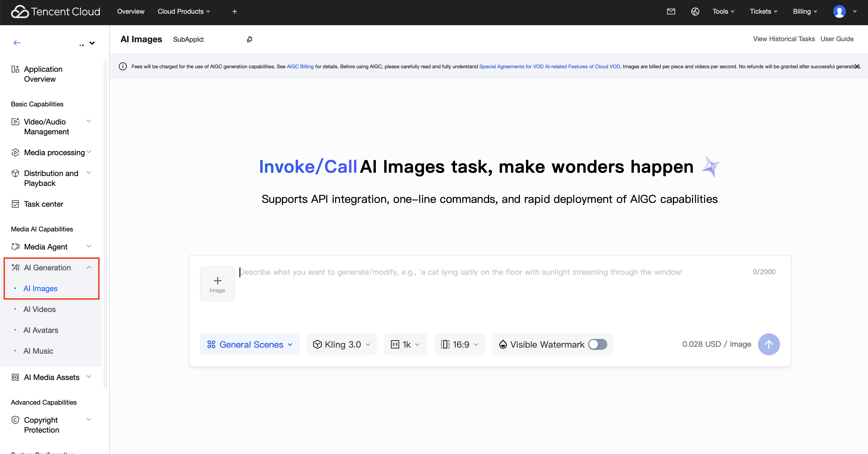
Task: Open the General Scenes dropdown
Action: point(250,344)
